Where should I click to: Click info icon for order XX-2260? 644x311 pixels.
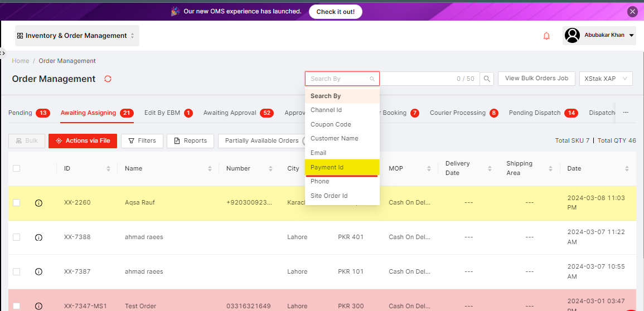pos(38,203)
